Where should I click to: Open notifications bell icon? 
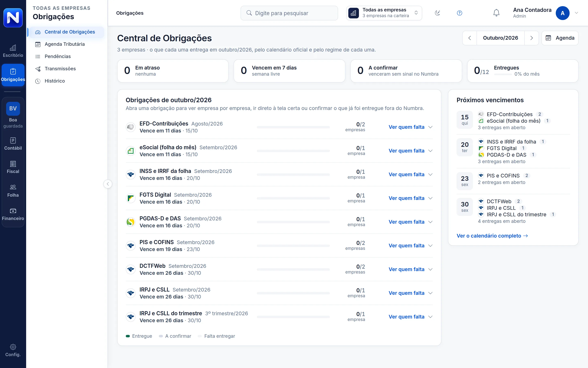click(496, 13)
